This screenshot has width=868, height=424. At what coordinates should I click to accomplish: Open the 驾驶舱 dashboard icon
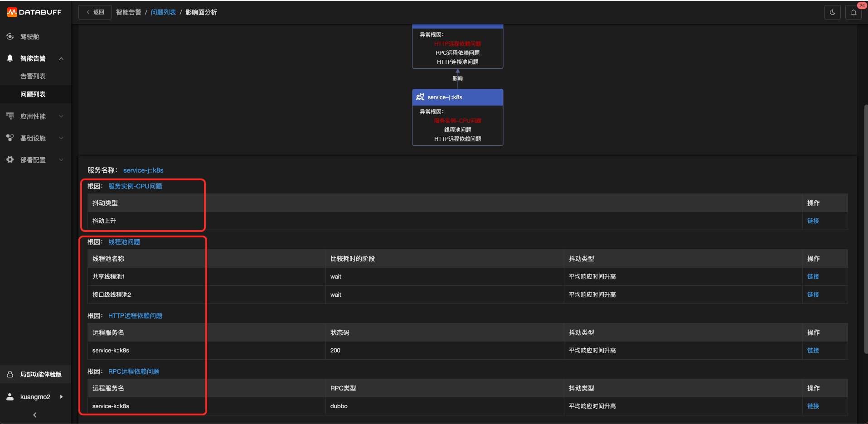(10, 36)
